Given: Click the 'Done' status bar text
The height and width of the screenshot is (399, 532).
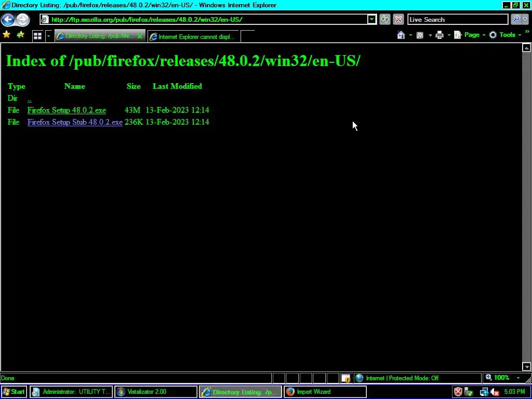Looking at the screenshot, I should point(7,378).
